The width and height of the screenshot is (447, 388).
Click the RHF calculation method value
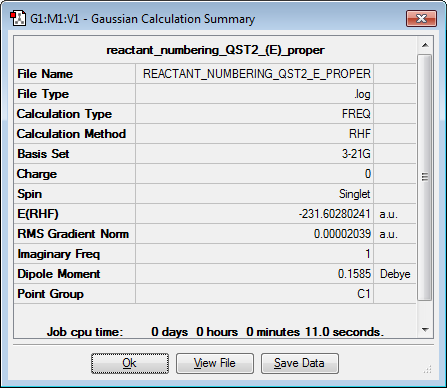tap(360, 134)
